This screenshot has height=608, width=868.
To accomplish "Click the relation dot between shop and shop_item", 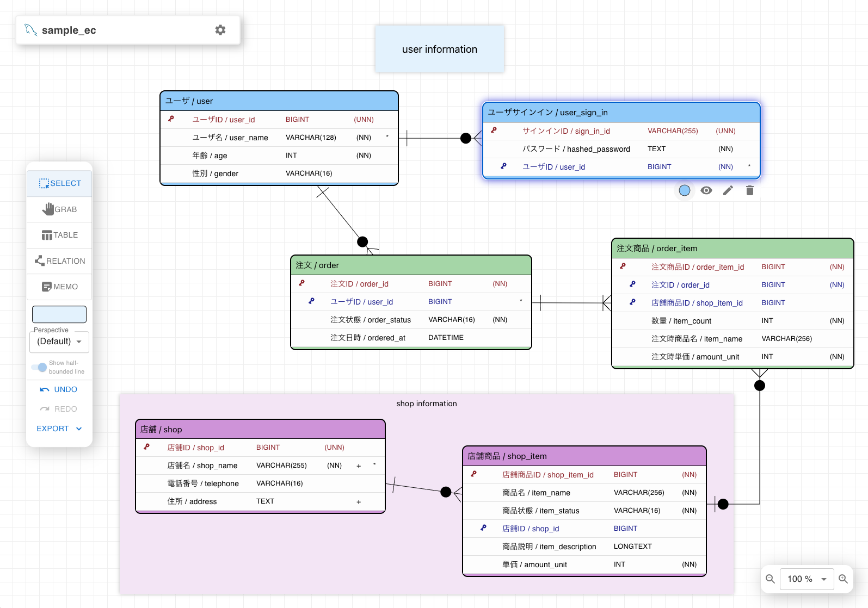I will click(446, 492).
